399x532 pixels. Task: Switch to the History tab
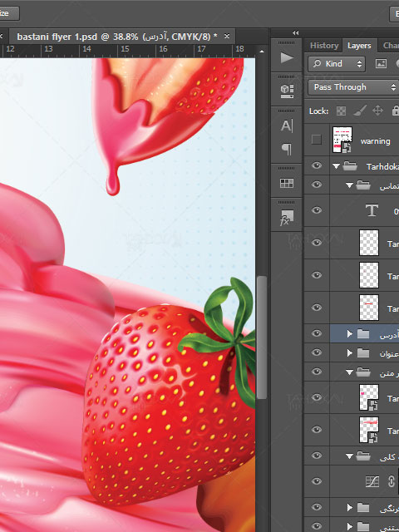click(x=324, y=46)
